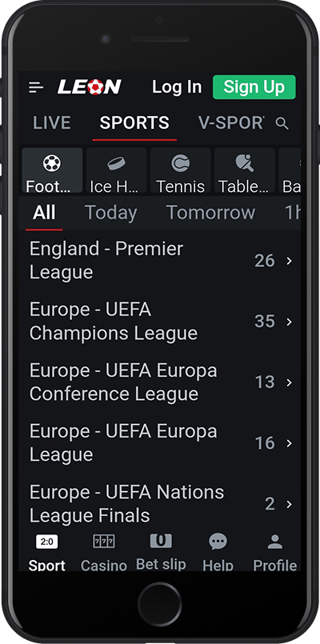Expand UEFA Europa League chevron
Screen dimensions: 320x644
(289, 443)
